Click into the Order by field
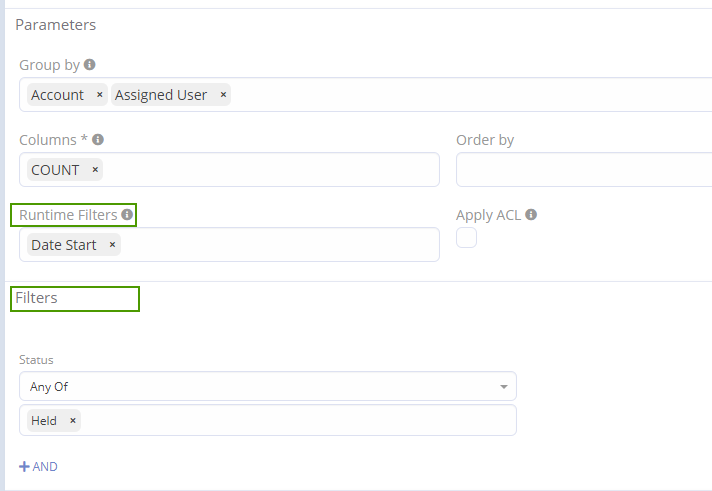The height and width of the screenshot is (491, 712). coord(583,170)
